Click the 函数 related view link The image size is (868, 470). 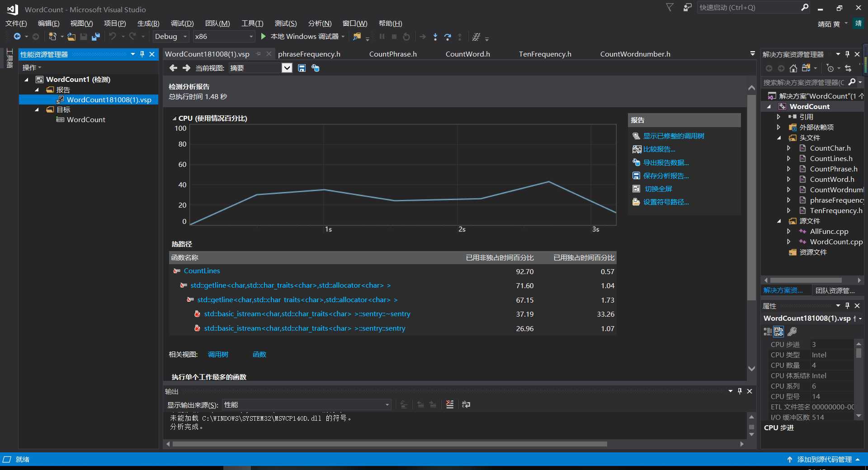pos(259,354)
